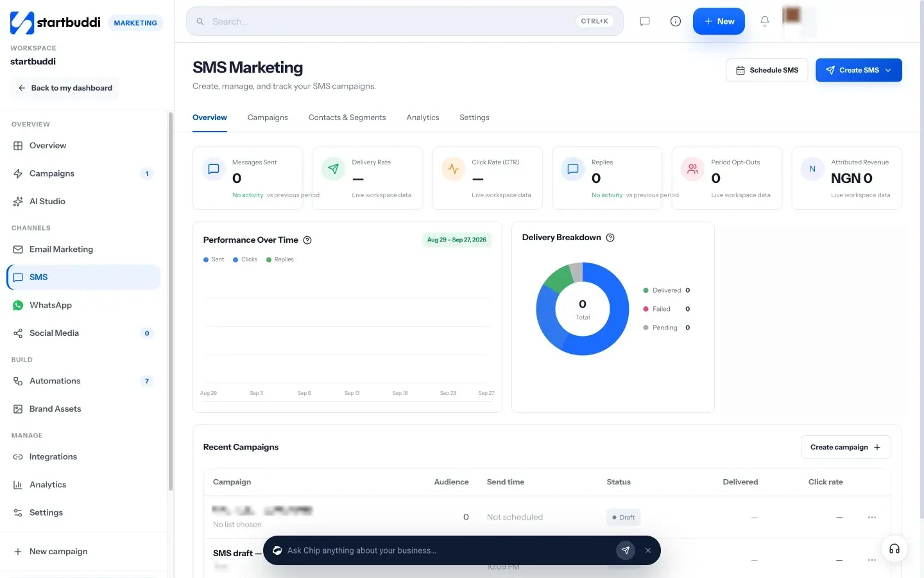Screen dimensions: 924x578
Task: Click the info circle icon
Action: tap(676, 21)
